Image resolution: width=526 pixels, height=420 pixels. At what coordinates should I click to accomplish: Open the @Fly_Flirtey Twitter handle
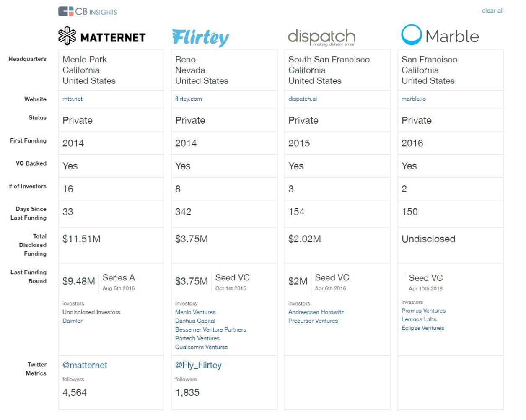click(198, 365)
